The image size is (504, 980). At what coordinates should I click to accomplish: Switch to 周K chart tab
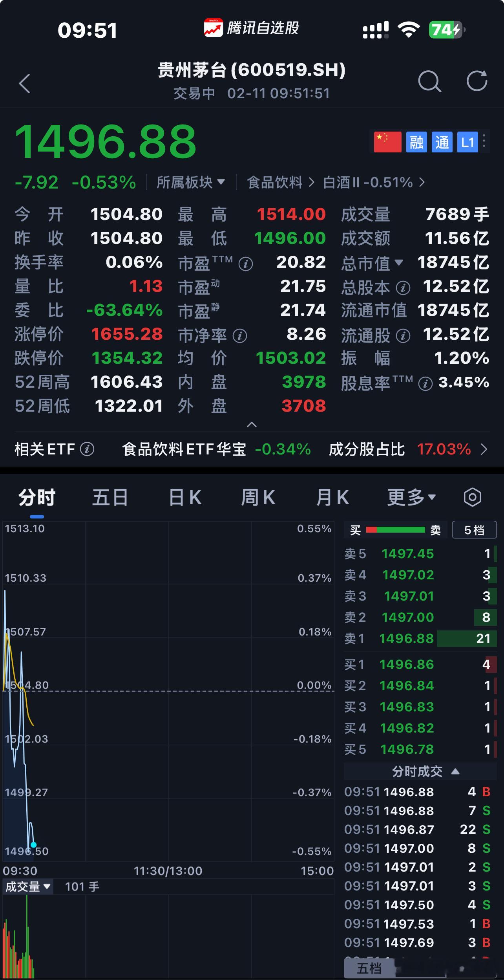258,498
